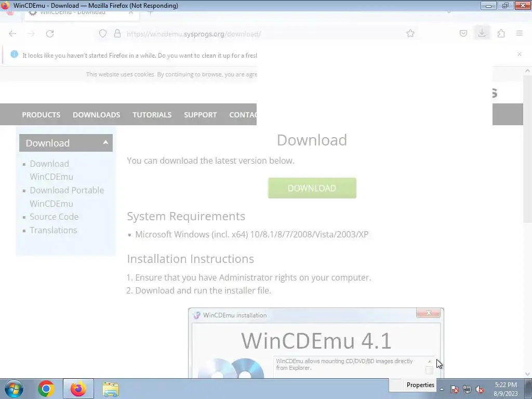Open the Windows Start button
Screen dimensions: 532x399
pyautogui.click(x=14, y=389)
